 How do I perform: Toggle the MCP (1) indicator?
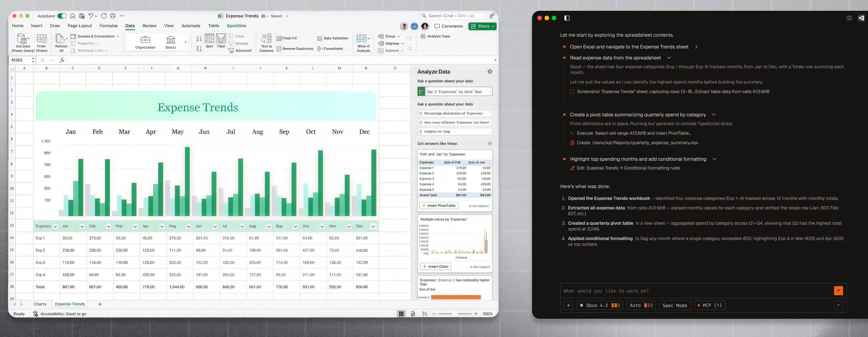click(x=710, y=305)
